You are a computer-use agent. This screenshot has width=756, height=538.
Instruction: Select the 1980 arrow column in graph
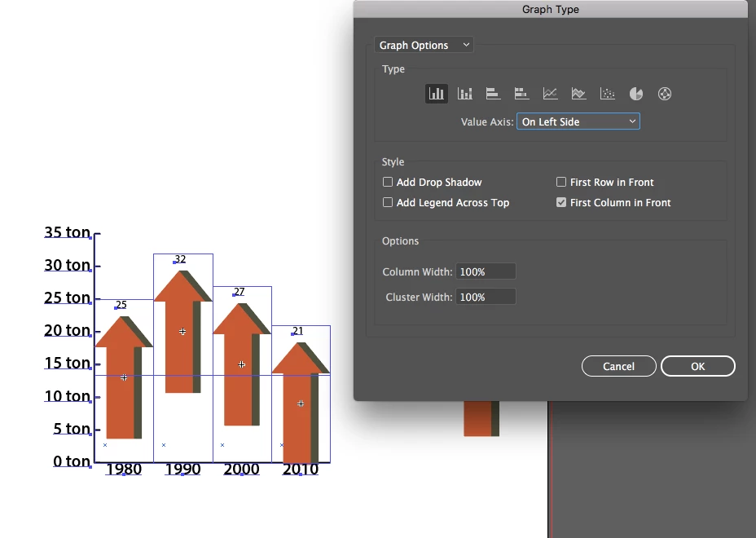(124, 377)
